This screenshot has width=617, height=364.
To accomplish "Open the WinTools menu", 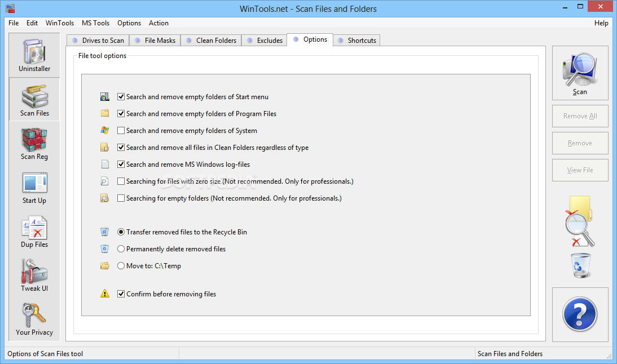I will click(59, 23).
